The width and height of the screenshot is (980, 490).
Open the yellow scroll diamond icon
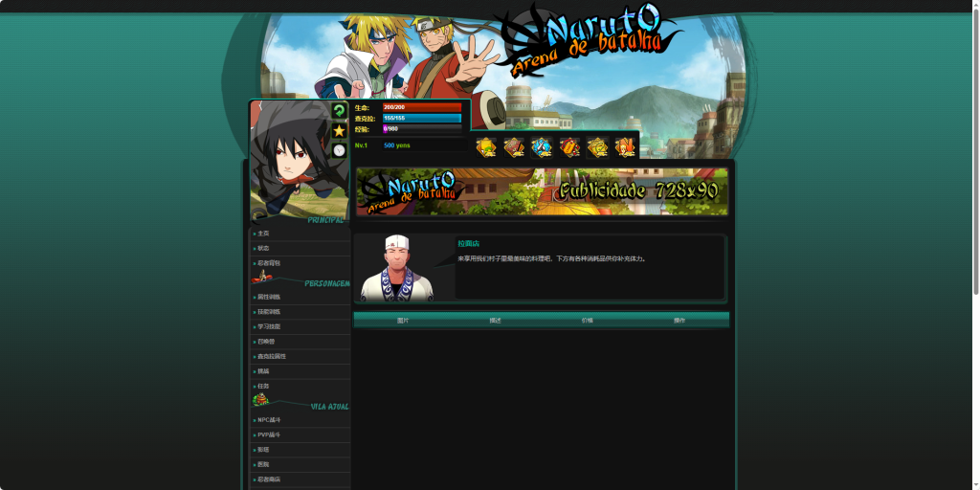485,147
